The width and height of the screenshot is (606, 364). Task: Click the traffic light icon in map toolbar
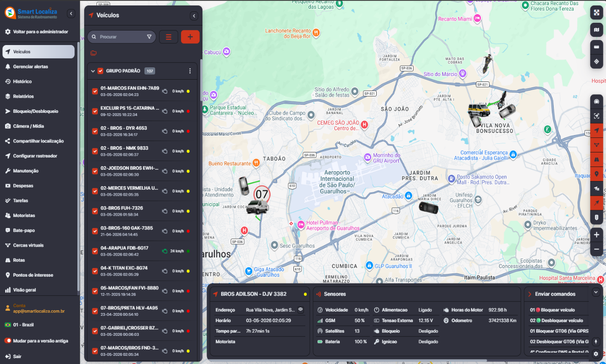click(596, 217)
